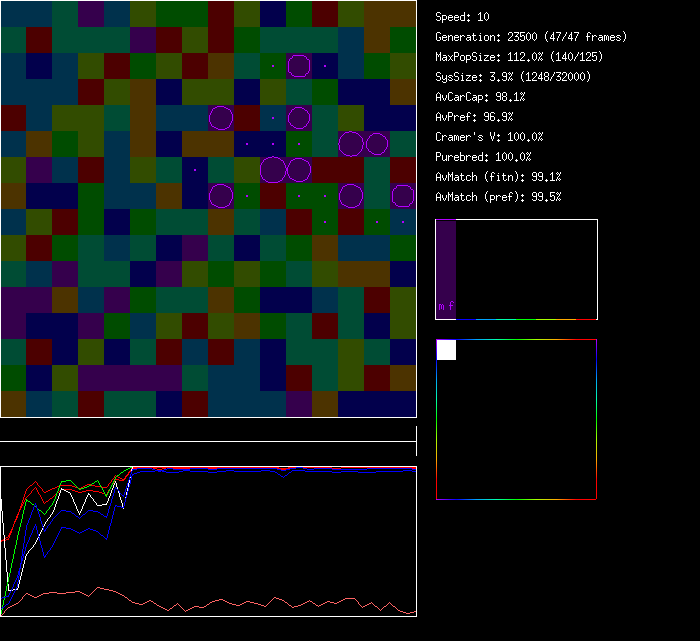The width and height of the screenshot is (700, 641).
Task: Click the topmost magenta circle in the grid
Action: [299, 66]
